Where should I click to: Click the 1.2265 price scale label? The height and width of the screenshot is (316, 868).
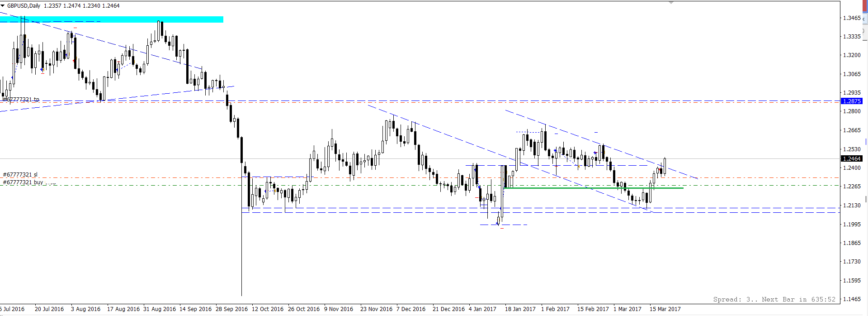852,187
